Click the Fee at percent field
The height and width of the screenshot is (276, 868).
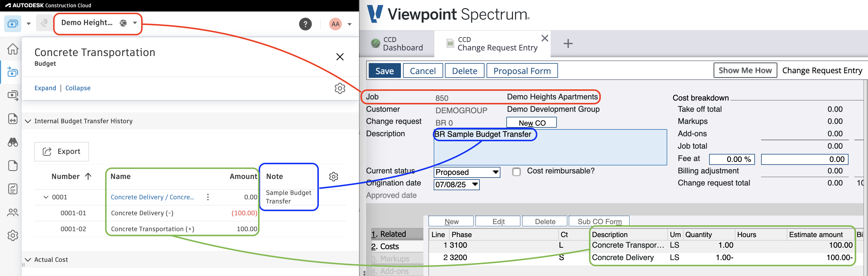click(732, 159)
